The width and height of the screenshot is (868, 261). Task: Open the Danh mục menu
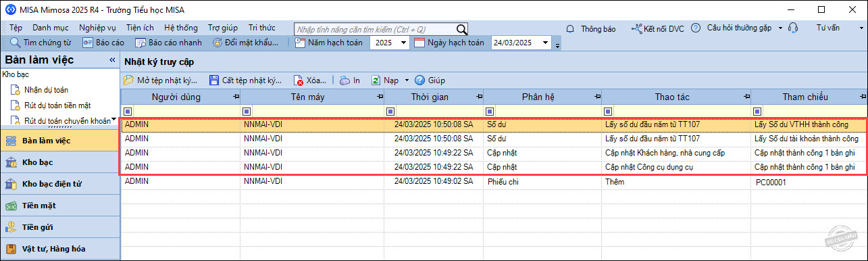51,28
